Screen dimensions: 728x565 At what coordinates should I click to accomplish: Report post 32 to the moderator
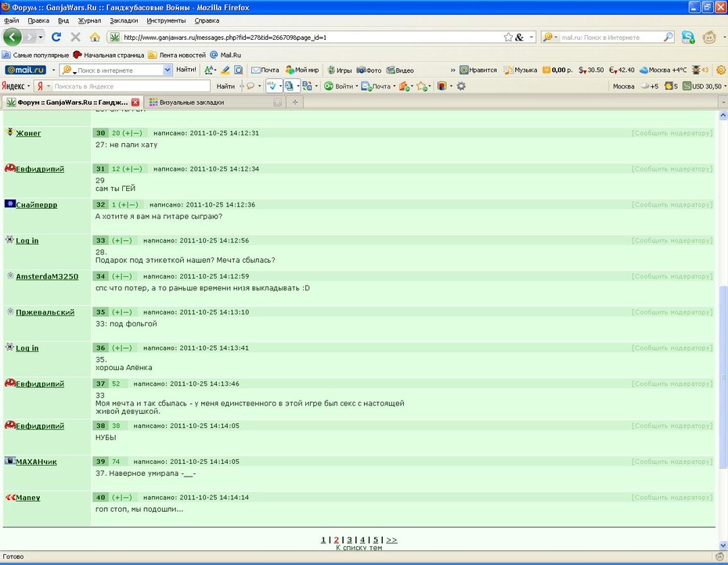672,204
